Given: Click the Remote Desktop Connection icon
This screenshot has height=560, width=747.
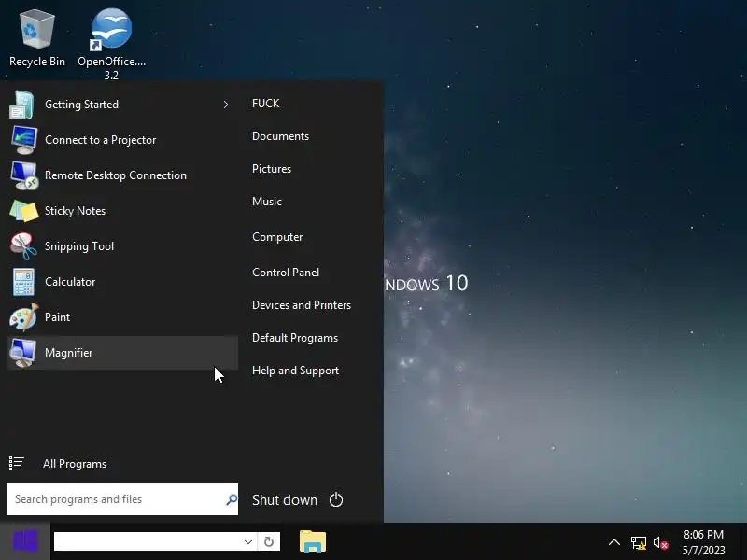Looking at the screenshot, I should pyautogui.click(x=24, y=175).
